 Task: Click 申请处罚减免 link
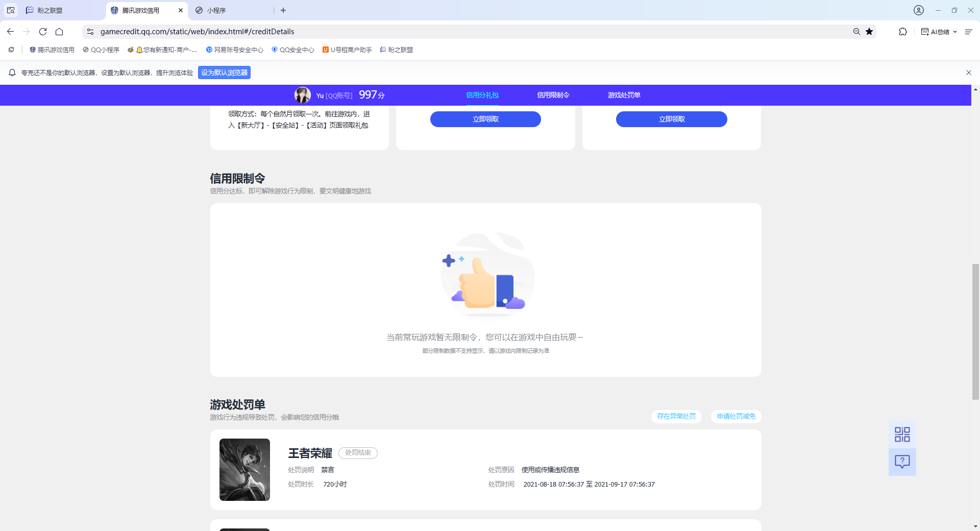[736, 417]
